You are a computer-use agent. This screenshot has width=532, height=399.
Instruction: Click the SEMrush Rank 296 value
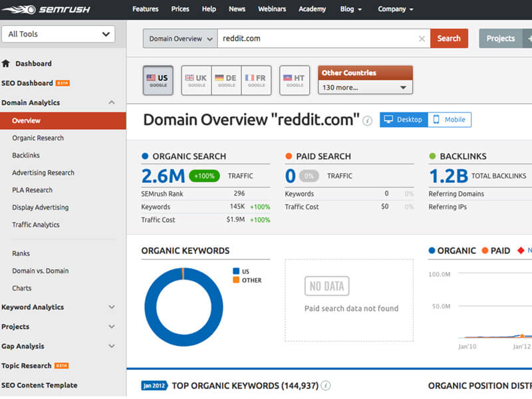pyautogui.click(x=239, y=194)
